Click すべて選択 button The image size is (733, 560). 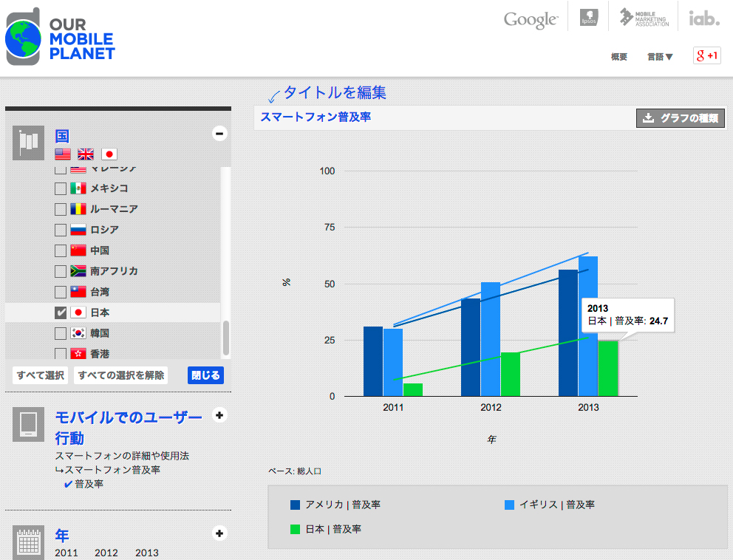click(40, 375)
